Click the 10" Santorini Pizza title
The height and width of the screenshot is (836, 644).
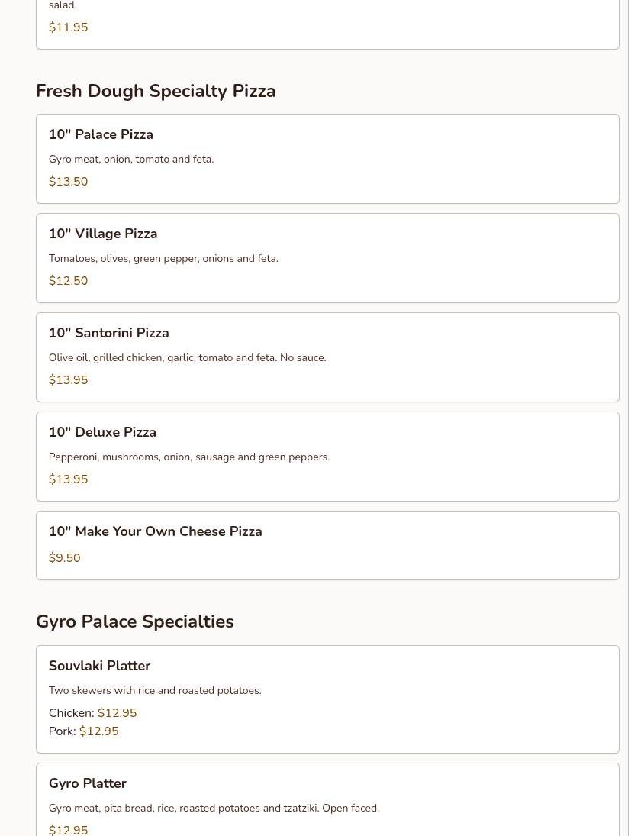[x=108, y=333]
